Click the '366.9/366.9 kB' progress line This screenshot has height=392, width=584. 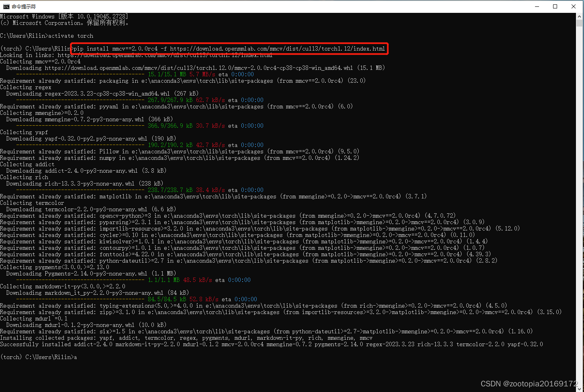coord(140,126)
